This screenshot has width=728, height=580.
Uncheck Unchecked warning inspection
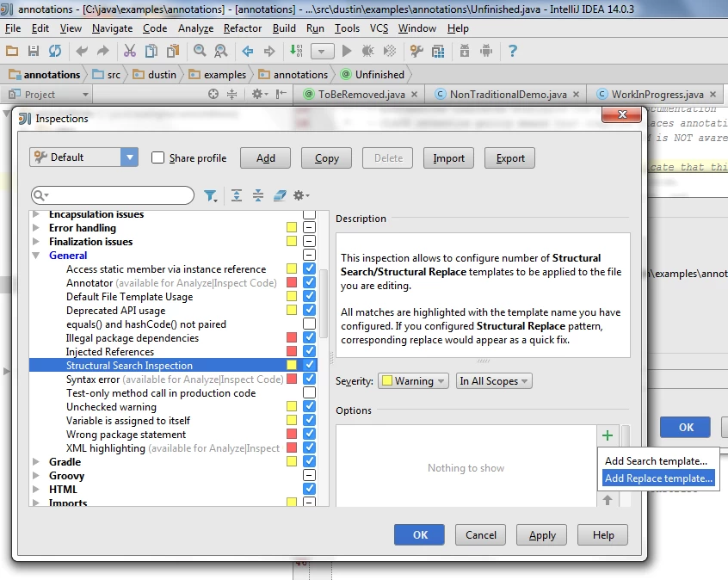(x=309, y=406)
